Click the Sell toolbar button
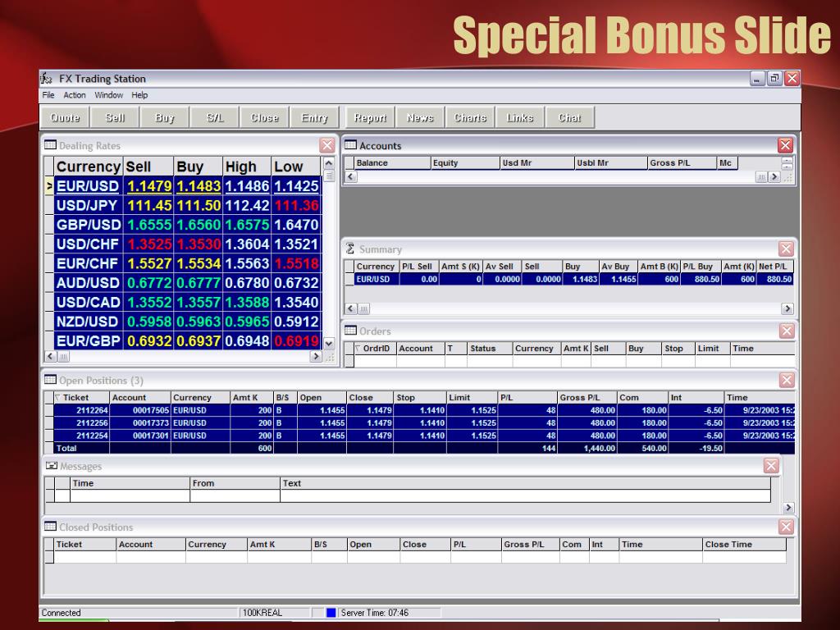This screenshot has width=840, height=630. (x=115, y=117)
